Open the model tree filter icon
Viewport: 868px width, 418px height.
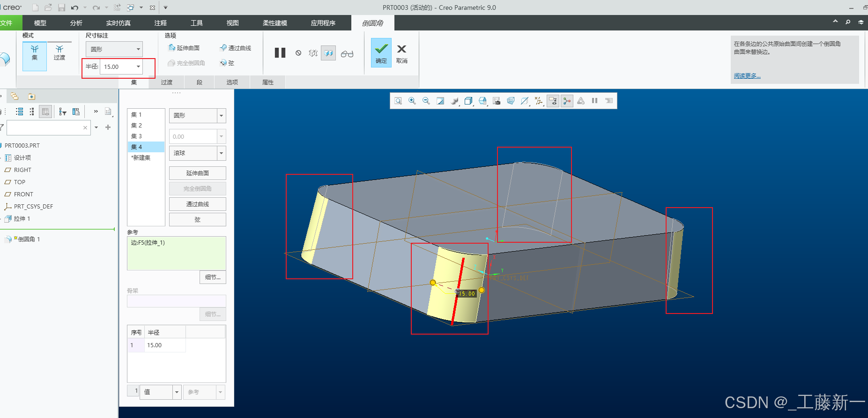click(63, 112)
